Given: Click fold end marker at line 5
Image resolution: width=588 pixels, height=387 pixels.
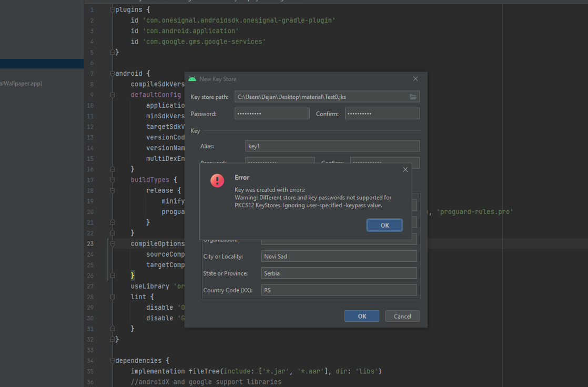Looking at the screenshot, I should pyautogui.click(x=113, y=52).
